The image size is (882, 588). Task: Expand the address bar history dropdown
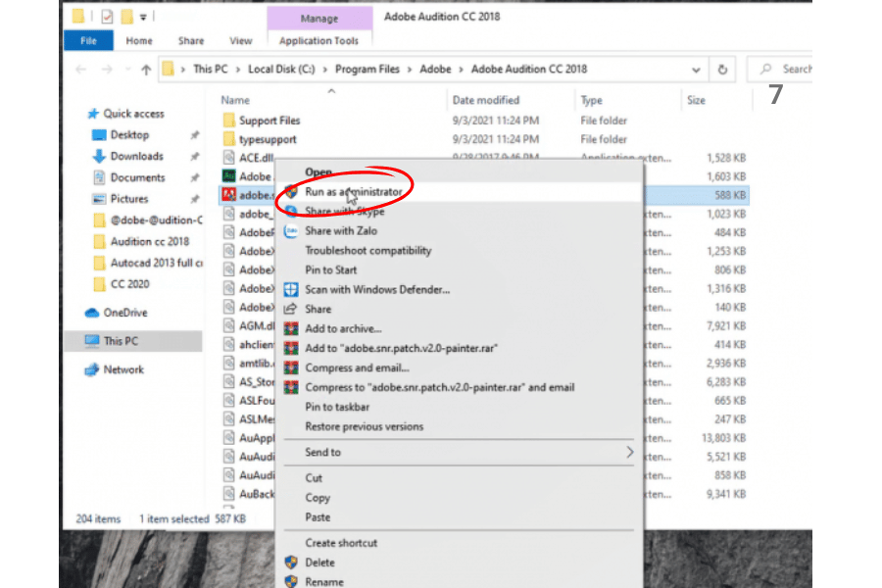pos(696,70)
